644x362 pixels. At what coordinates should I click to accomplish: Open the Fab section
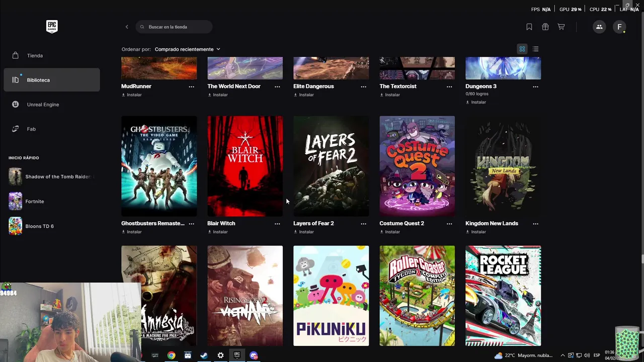coord(52,129)
